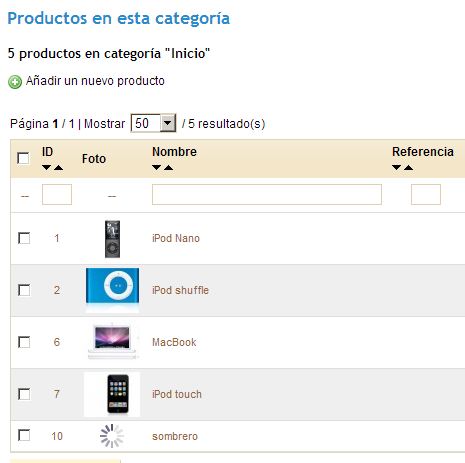465x463 pixels.
Task: Sort Nombre column descending arrow
Action: (157, 167)
